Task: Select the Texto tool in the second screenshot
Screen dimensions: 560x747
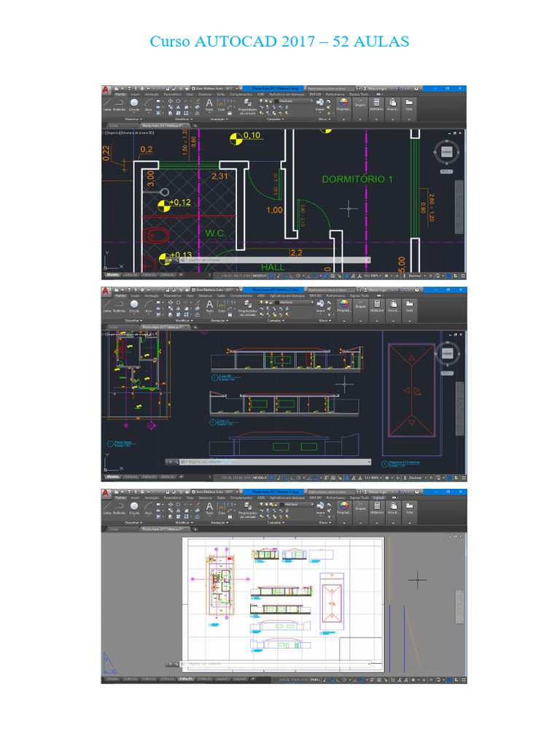Action: (209, 306)
